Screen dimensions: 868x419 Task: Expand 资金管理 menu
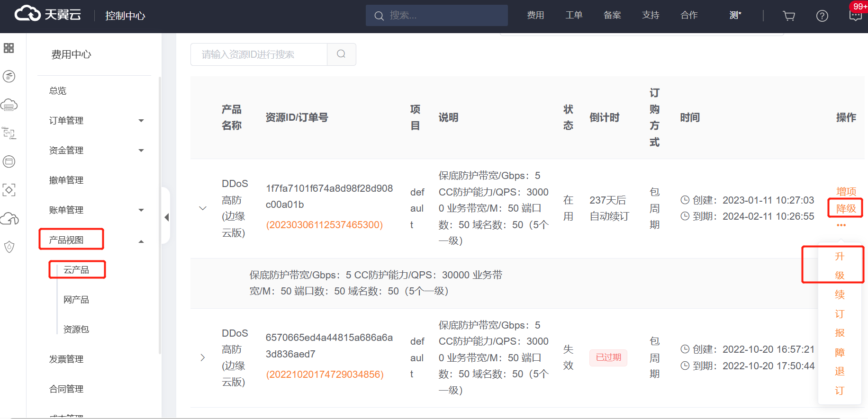pos(141,151)
